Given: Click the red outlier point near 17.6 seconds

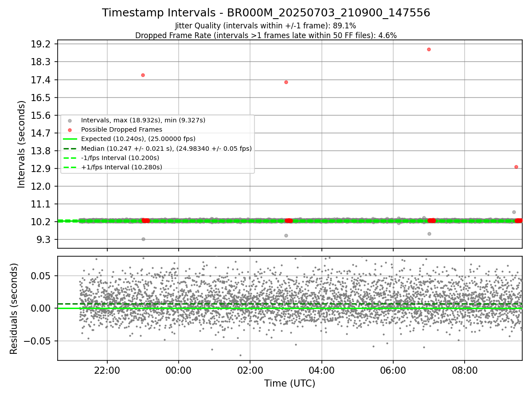Looking at the screenshot, I should [143, 75].
